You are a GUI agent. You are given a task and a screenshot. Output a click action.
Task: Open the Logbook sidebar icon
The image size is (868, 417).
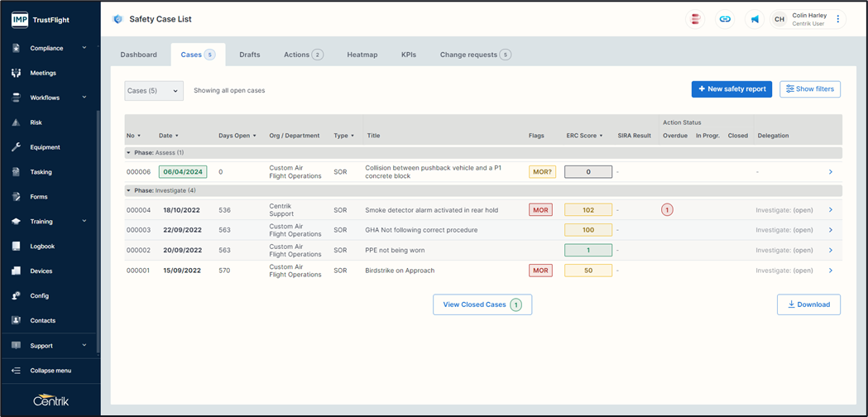[x=16, y=247]
